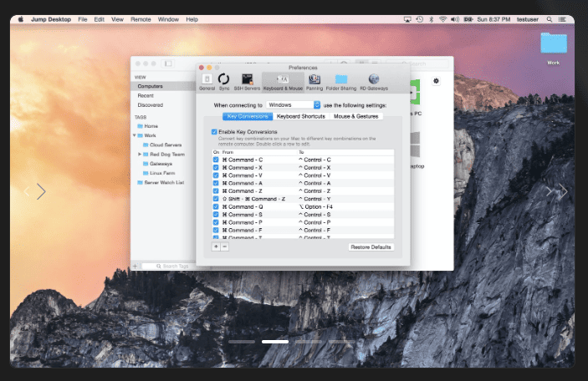Collapse the Work tag disclosure triangle
Image resolution: width=588 pixels, height=381 pixels.
[135, 135]
